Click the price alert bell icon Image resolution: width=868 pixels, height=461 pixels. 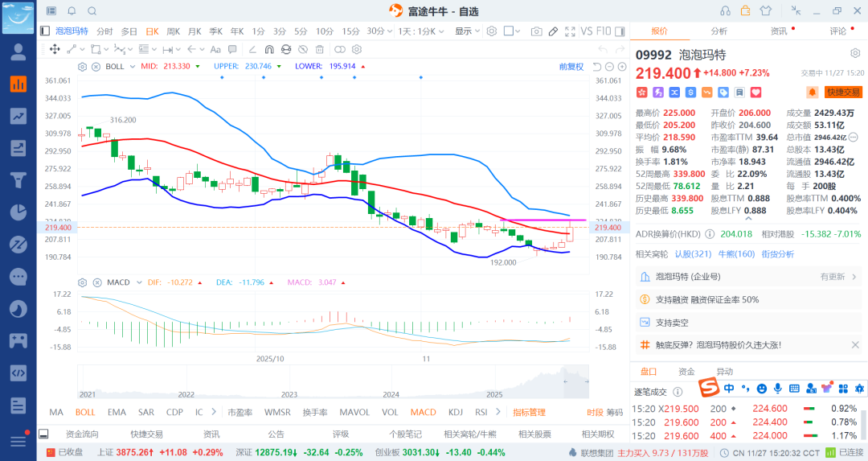(x=812, y=93)
